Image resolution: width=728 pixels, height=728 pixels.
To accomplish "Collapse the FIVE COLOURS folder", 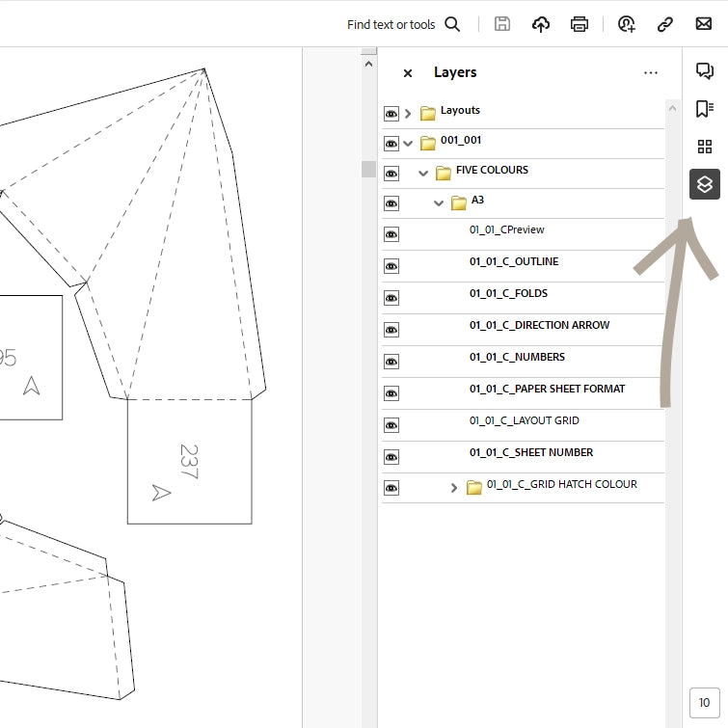I will tap(423, 174).
